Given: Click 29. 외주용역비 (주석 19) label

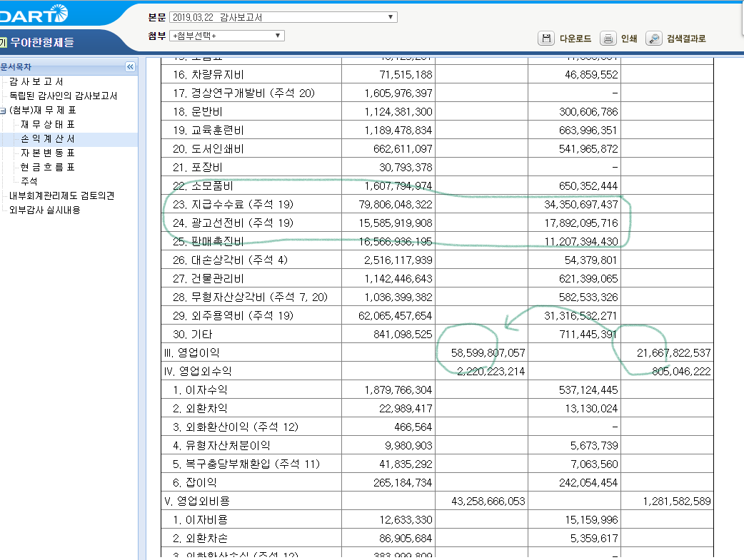Looking at the screenshot, I should coord(233,315).
